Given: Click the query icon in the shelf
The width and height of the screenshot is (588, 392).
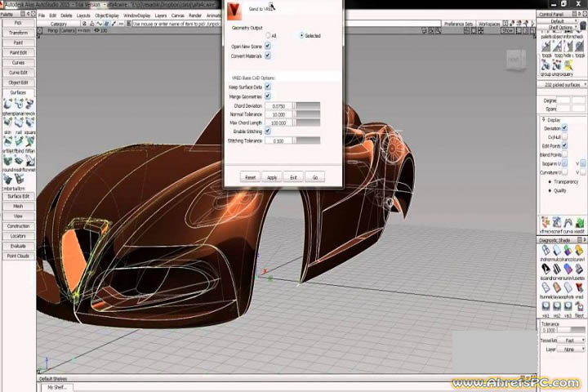Looking at the screenshot, I should (x=569, y=65).
